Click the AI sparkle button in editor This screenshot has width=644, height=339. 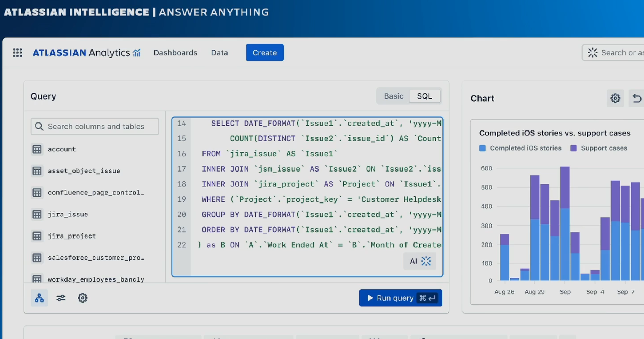419,261
